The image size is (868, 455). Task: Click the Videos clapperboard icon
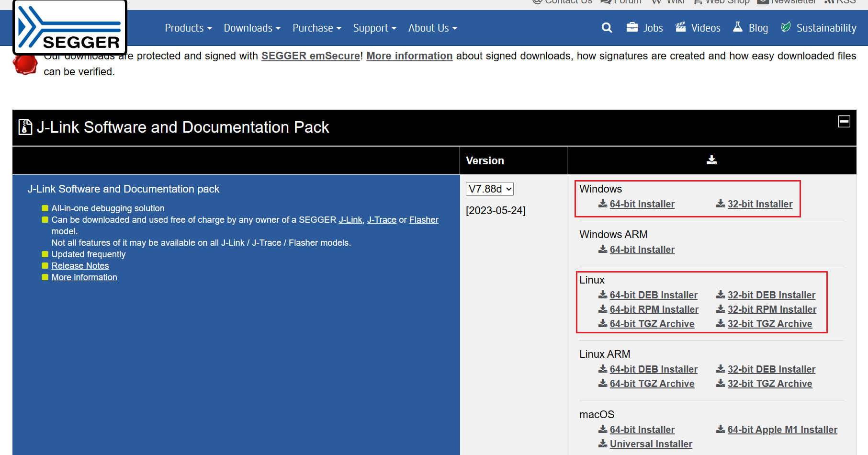point(680,27)
